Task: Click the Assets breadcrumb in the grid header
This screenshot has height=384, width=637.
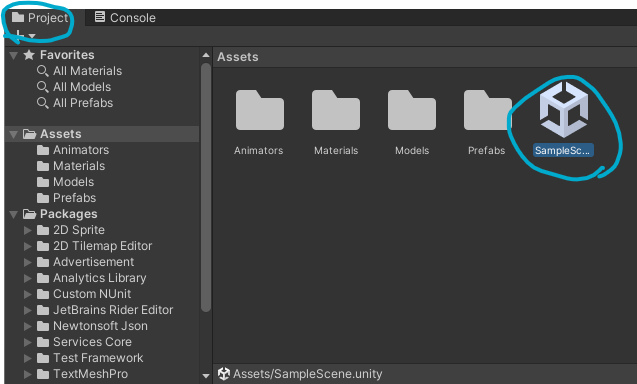Action: pyautogui.click(x=238, y=57)
